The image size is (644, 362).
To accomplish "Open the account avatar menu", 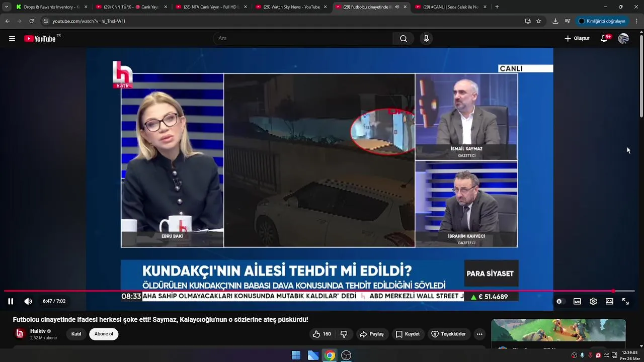I will tap(623, 38).
